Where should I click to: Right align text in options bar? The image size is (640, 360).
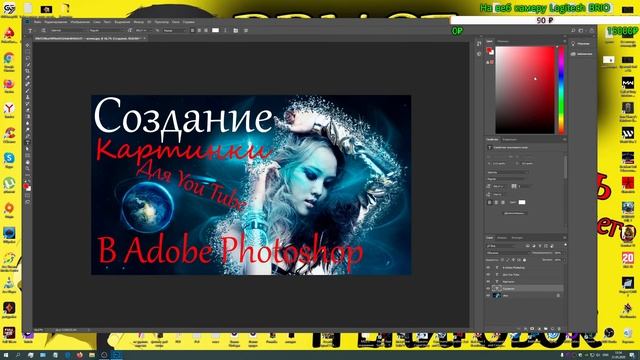pyautogui.click(x=206, y=30)
